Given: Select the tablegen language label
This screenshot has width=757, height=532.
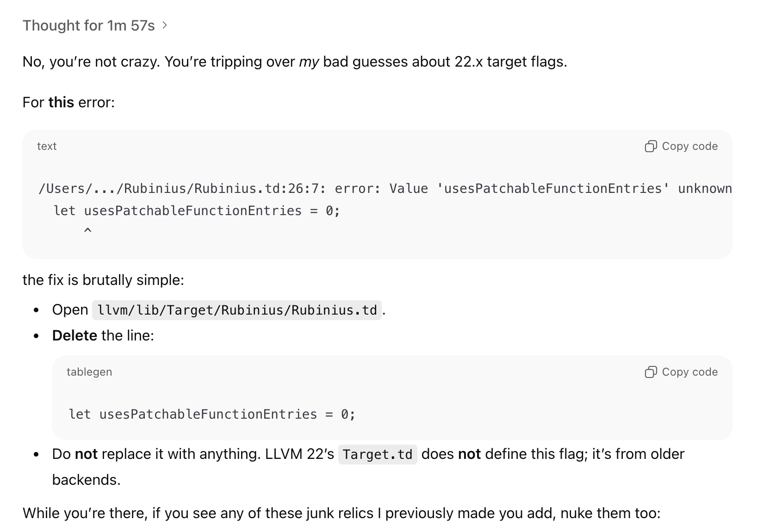Looking at the screenshot, I should [89, 371].
